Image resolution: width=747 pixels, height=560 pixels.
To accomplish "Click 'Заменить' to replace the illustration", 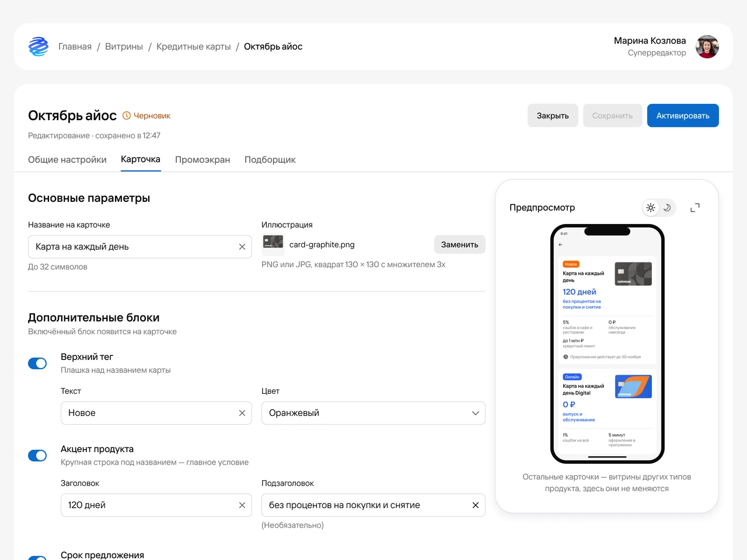I will point(460,244).
